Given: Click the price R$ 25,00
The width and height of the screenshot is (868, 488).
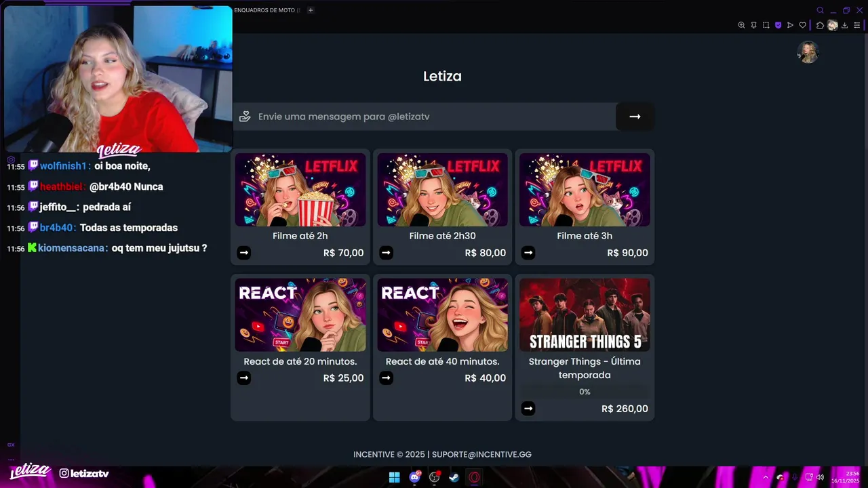Looking at the screenshot, I should pyautogui.click(x=343, y=378).
